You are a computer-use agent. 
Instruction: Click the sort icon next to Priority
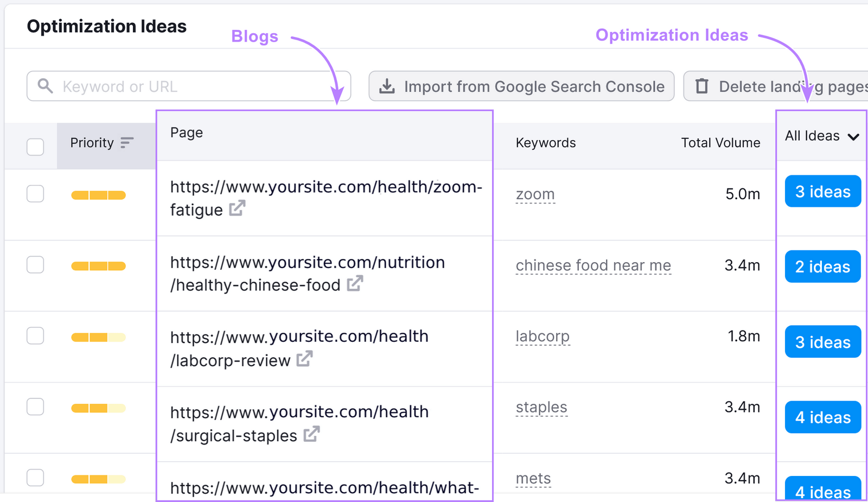point(126,143)
